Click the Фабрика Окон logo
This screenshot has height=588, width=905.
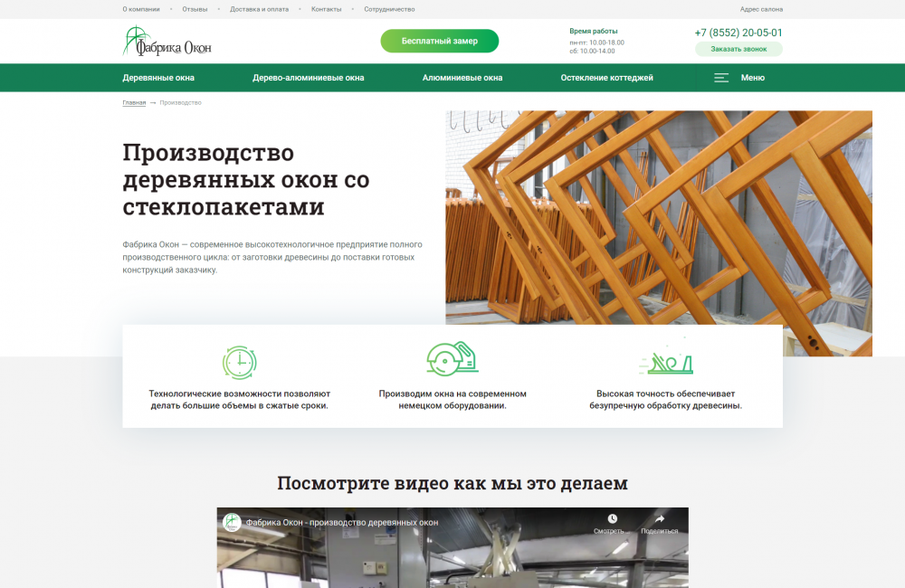[168, 41]
